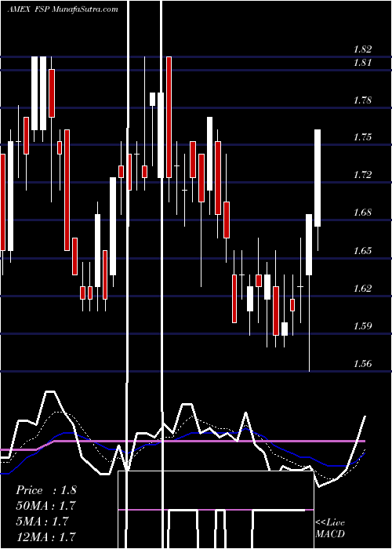Click the 1.59 price axis label
Viewport: 392px width, 549px height.
click(x=362, y=326)
